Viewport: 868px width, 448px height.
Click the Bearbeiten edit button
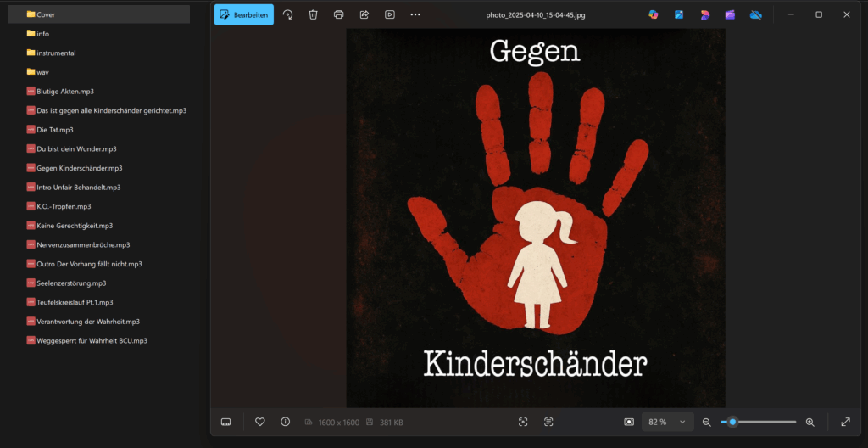pos(243,15)
